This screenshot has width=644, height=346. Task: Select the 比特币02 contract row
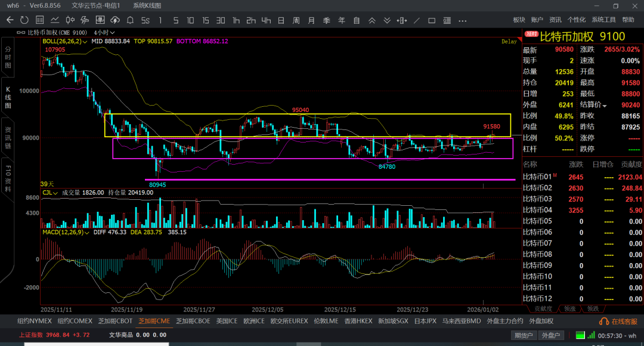[x=537, y=188]
